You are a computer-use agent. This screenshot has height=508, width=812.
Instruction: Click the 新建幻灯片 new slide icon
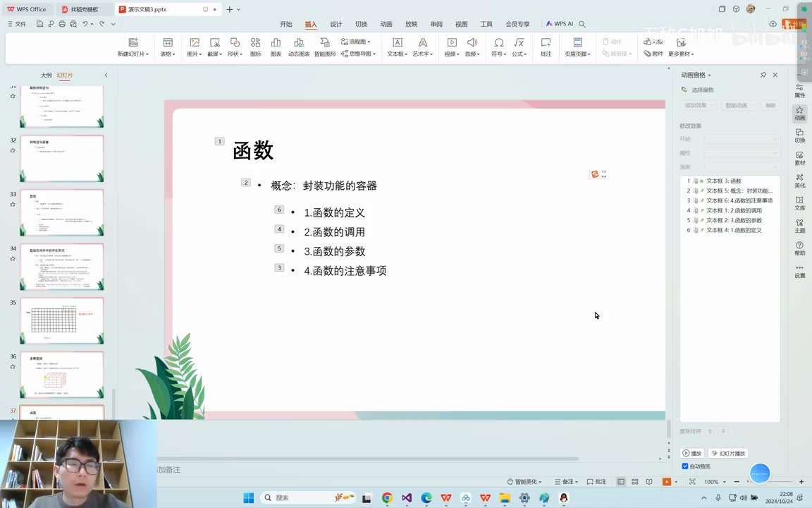(133, 42)
